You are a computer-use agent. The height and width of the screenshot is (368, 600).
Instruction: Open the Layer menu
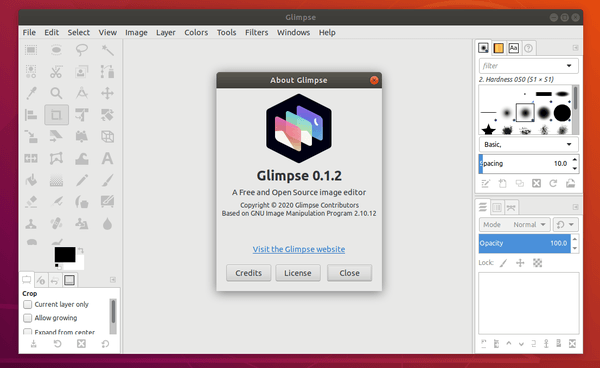pos(166,33)
